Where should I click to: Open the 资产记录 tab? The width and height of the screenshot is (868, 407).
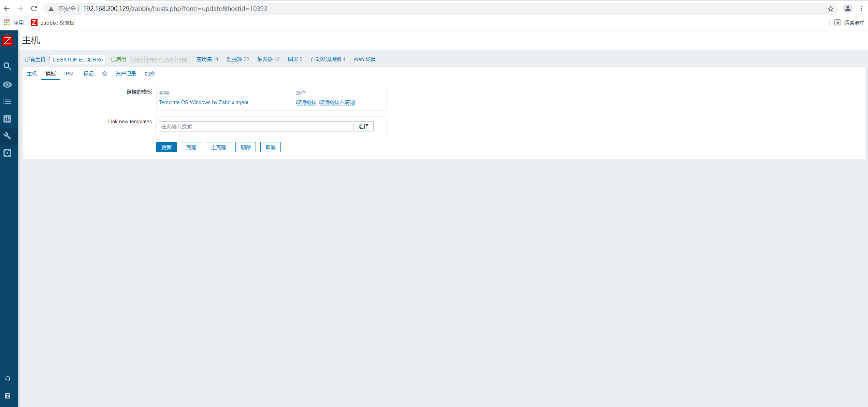point(126,74)
